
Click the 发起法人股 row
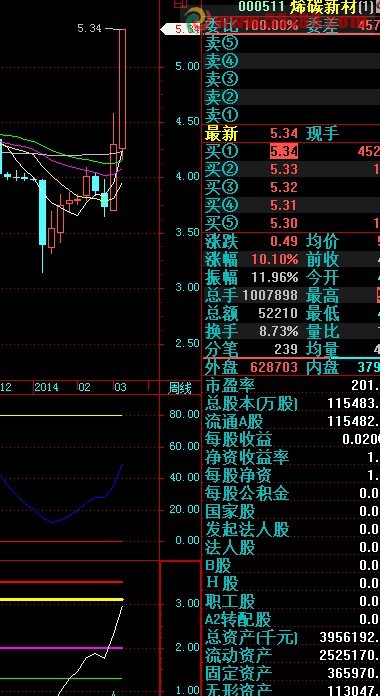click(291, 529)
